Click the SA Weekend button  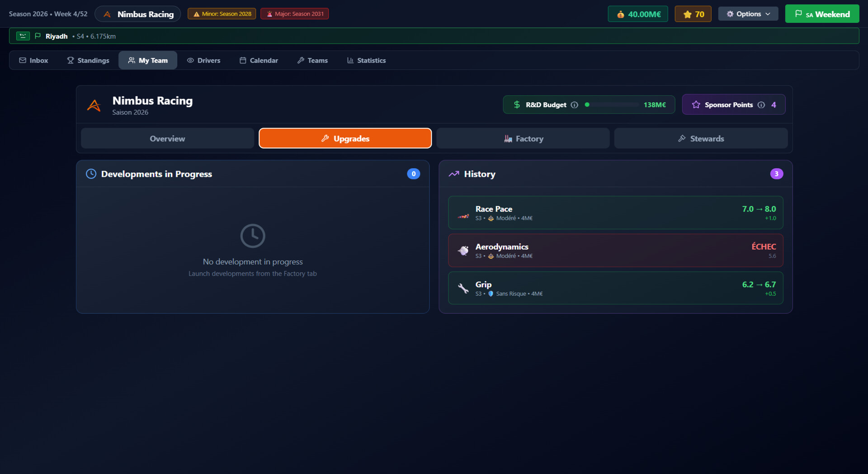pos(822,14)
